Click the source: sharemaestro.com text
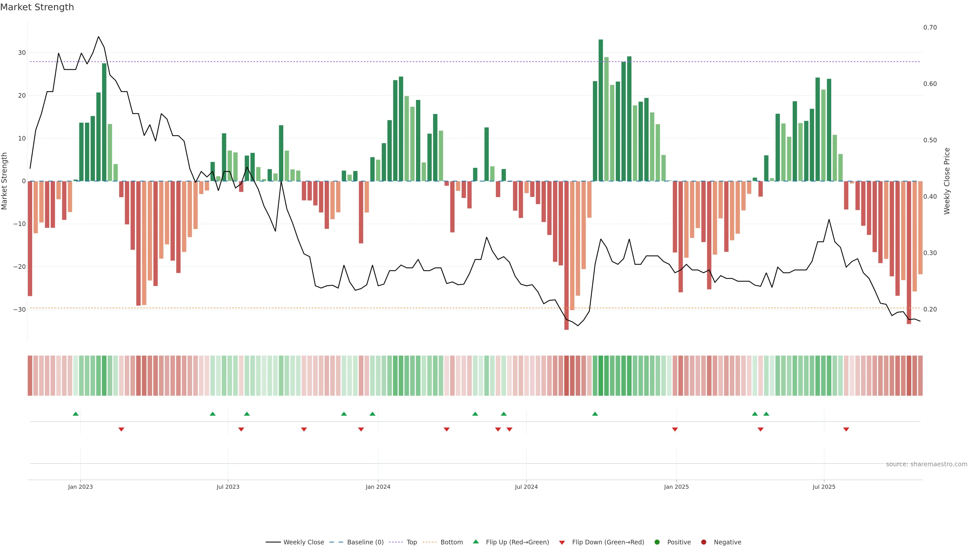 (x=926, y=464)
